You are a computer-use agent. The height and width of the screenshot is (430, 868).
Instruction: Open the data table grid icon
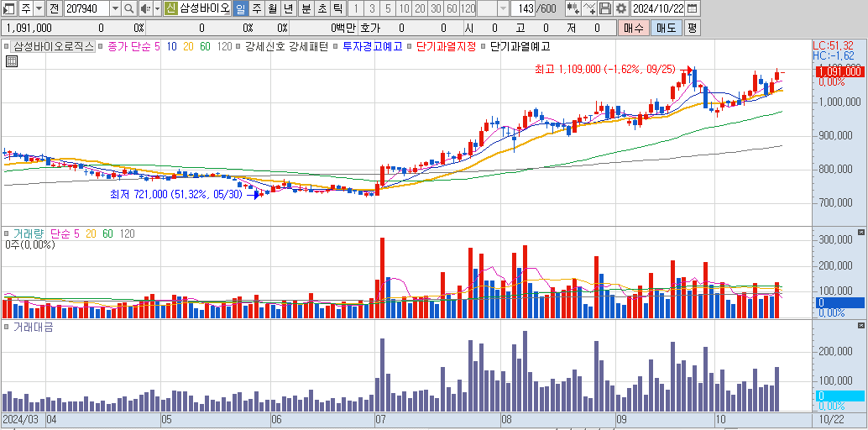[12, 61]
